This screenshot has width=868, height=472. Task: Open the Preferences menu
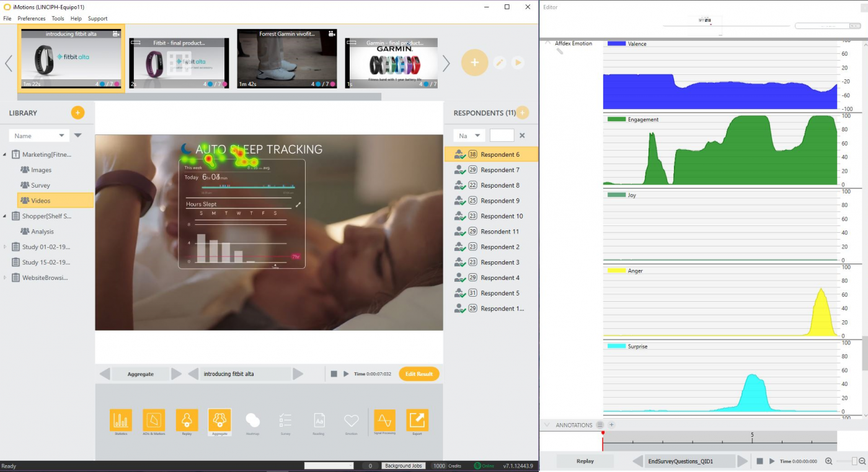click(x=32, y=19)
